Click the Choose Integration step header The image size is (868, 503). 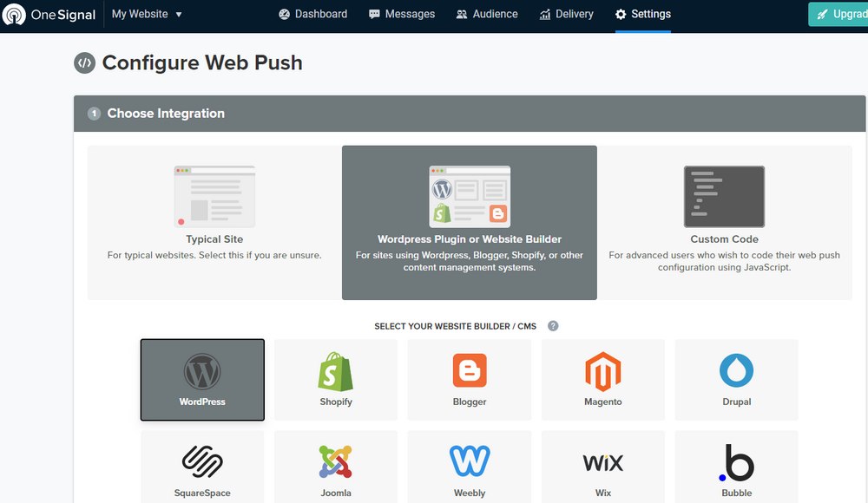(x=470, y=114)
